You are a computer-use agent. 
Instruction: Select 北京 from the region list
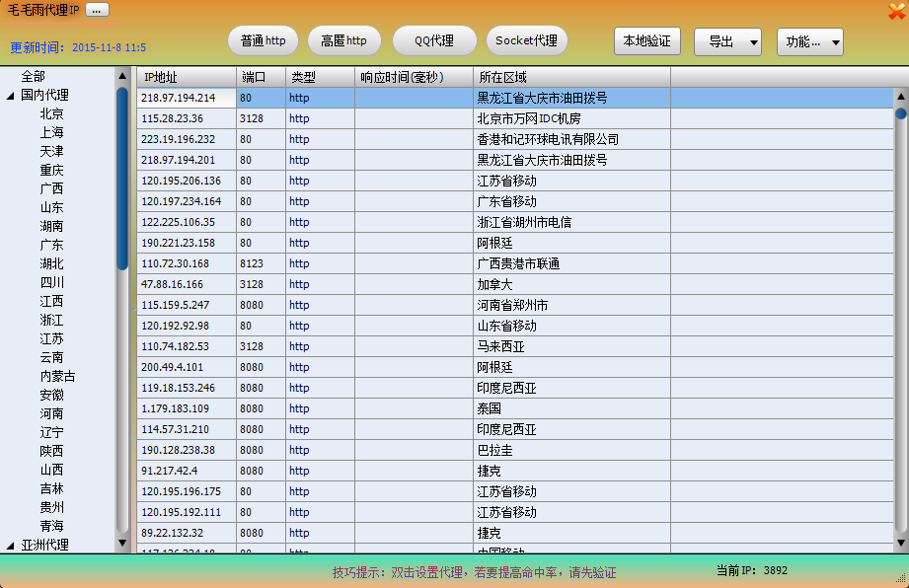click(x=50, y=113)
